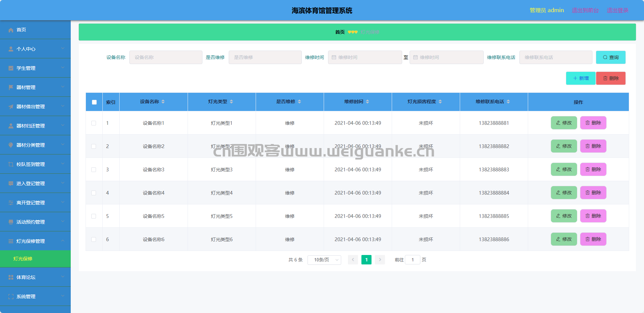The image size is (644, 313).
Task: Click the icon beside 校队签到管理
Action: tap(11, 165)
